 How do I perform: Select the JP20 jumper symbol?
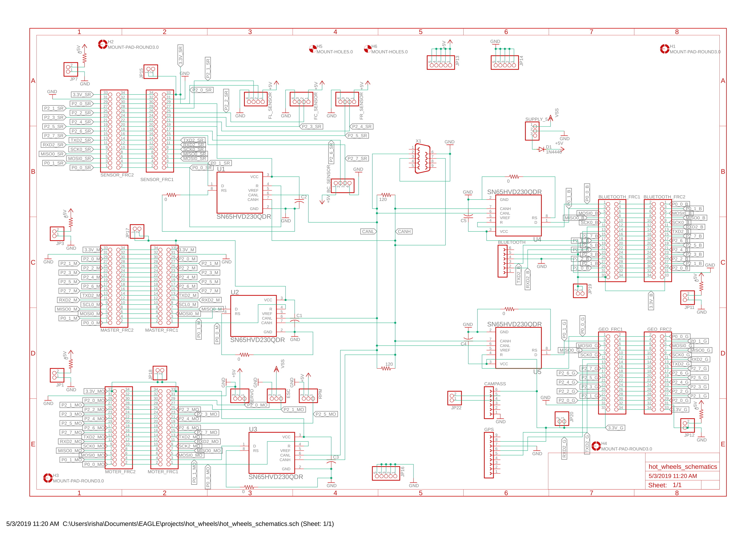(562, 419)
